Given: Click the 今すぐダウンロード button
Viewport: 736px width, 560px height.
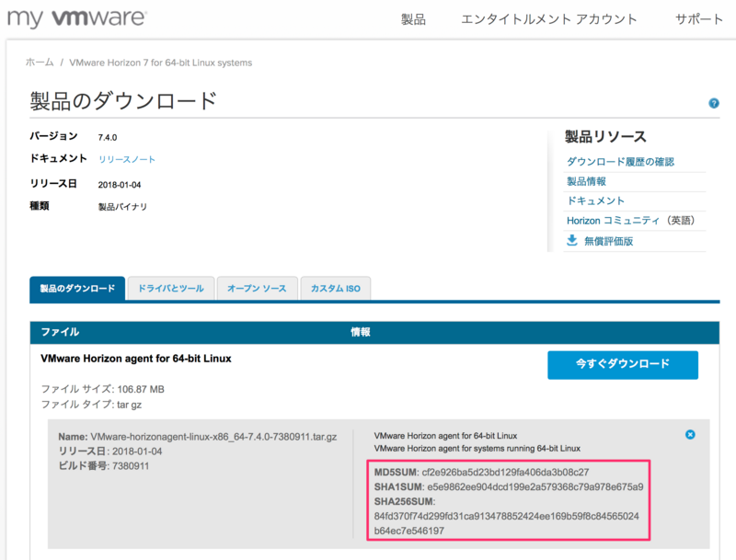Looking at the screenshot, I should pyautogui.click(x=623, y=364).
